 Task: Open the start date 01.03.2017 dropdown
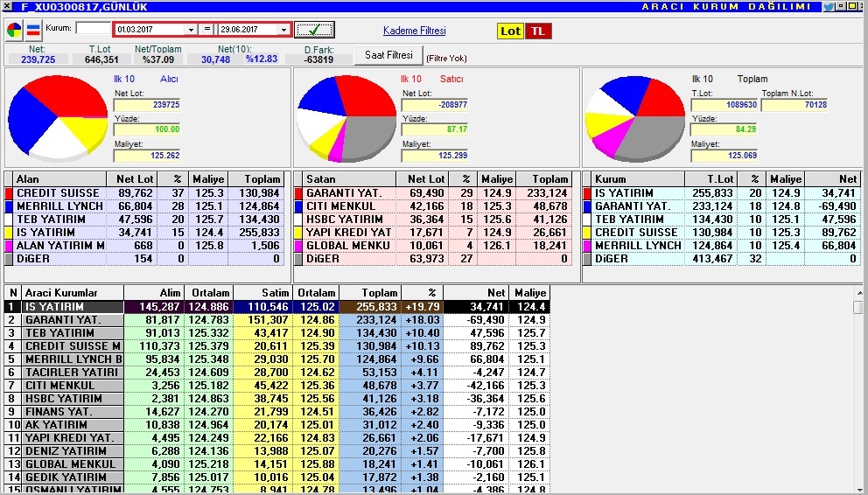191,30
